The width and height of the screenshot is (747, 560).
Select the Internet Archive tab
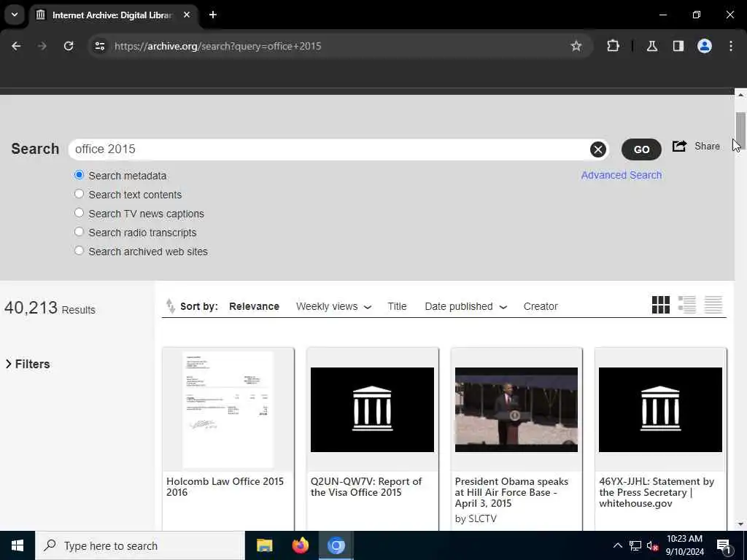112,15
